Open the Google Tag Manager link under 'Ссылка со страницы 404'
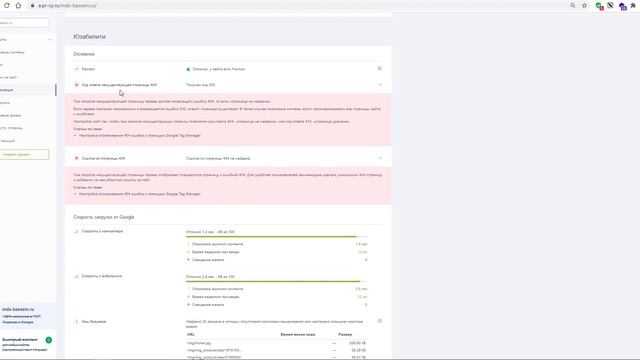 (x=140, y=194)
